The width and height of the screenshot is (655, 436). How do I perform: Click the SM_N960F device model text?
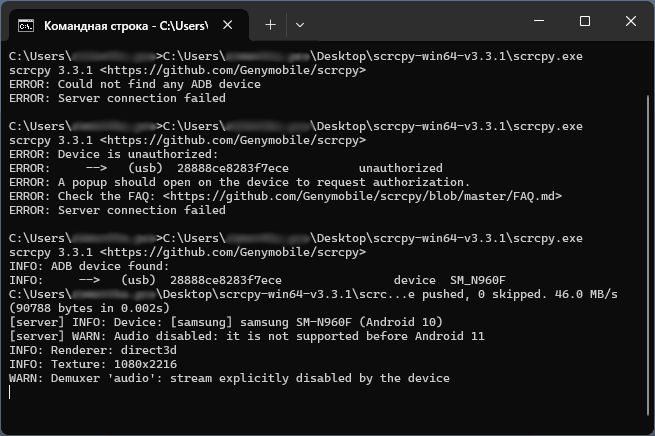478,280
